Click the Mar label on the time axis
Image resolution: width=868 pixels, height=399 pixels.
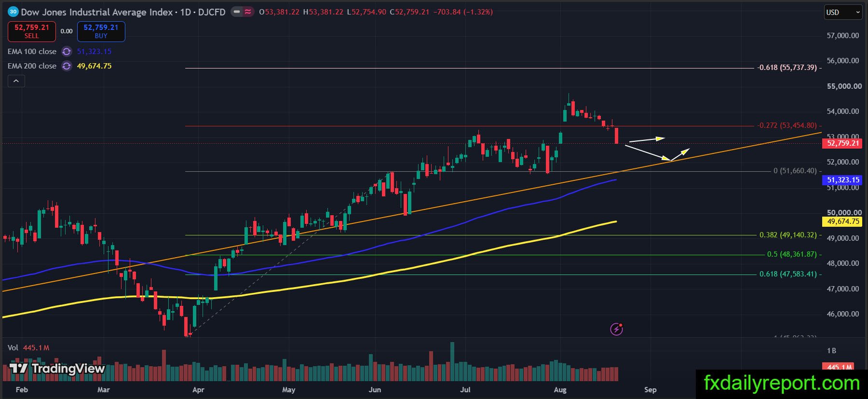pos(104,390)
